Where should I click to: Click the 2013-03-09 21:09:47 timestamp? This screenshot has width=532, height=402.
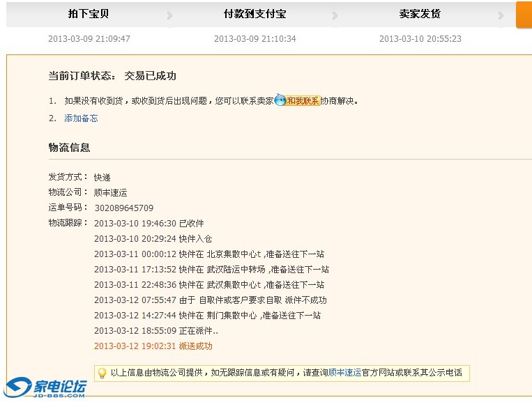click(x=89, y=39)
